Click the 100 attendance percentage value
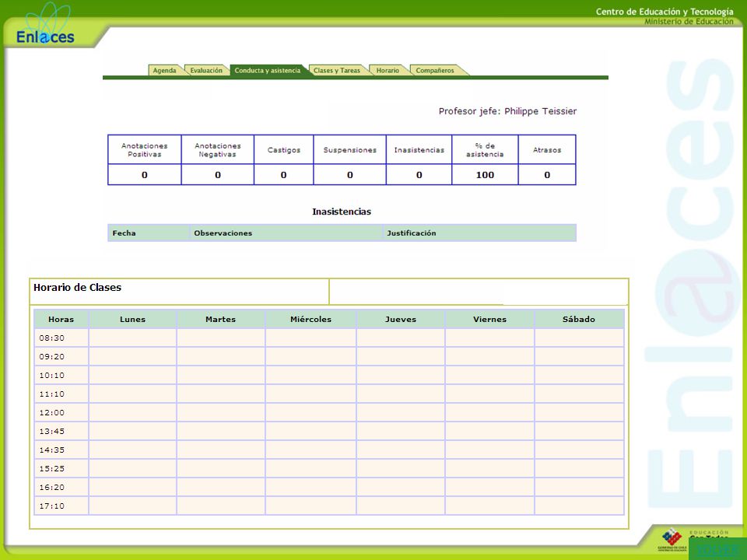747x560 pixels. click(485, 175)
